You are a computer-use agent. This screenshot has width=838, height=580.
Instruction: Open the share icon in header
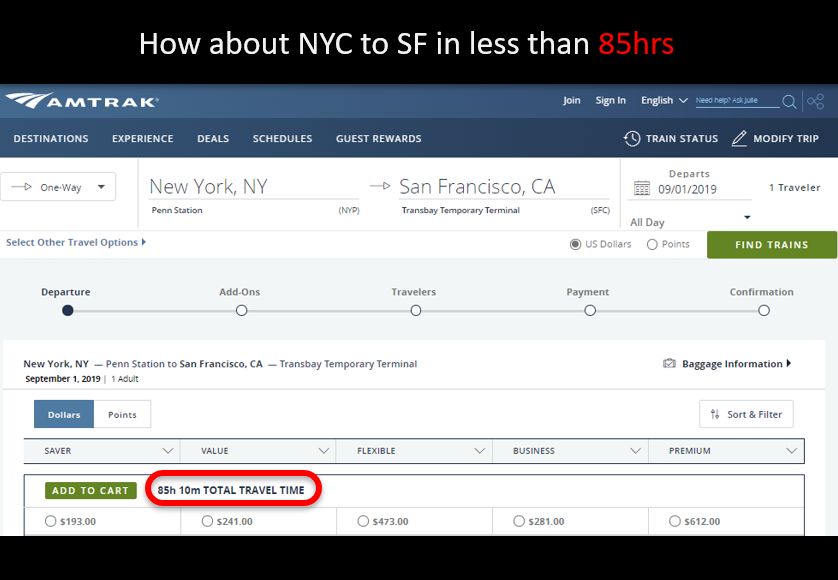coord(816,101)
